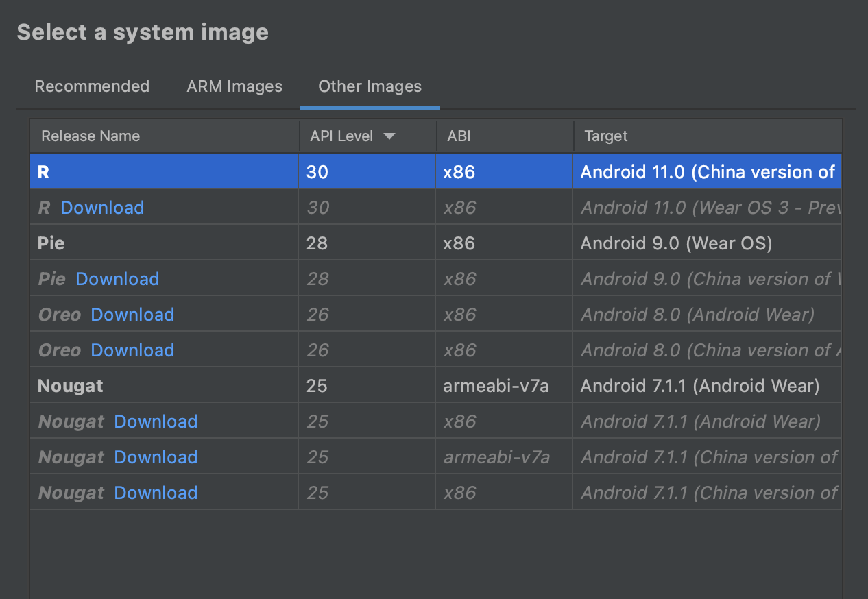The height and width of the screenshot is (599, 868).
Task: Click the API Level sort arrow
Action: (389, 136)
